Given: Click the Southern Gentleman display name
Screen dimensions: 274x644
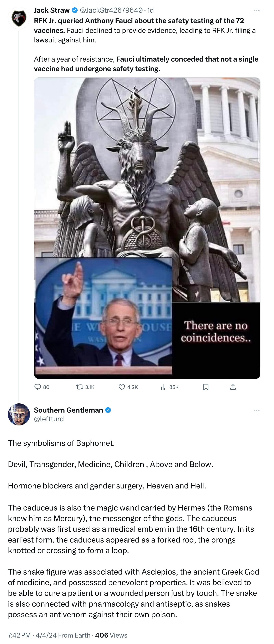Looking at the screenshot, I should [x=68, y=410].
